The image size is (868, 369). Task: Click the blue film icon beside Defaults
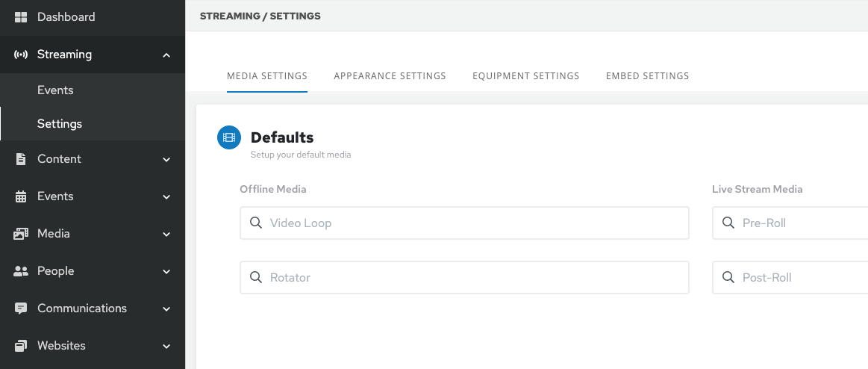point(229,137)
